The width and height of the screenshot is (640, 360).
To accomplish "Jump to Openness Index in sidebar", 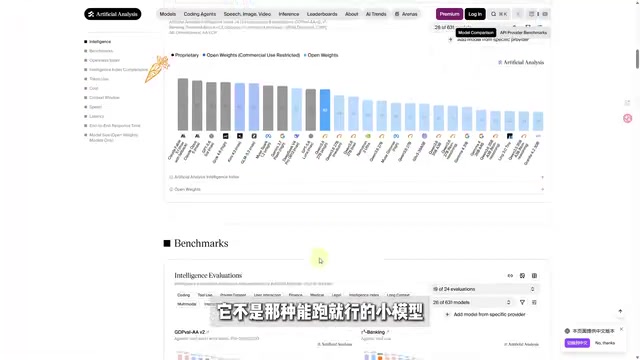I will (104, 60).
